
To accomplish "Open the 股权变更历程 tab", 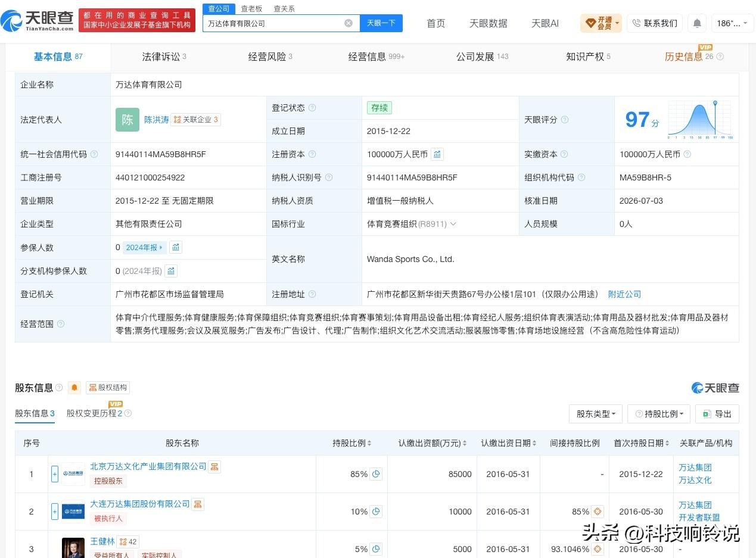I will point(95,413).
